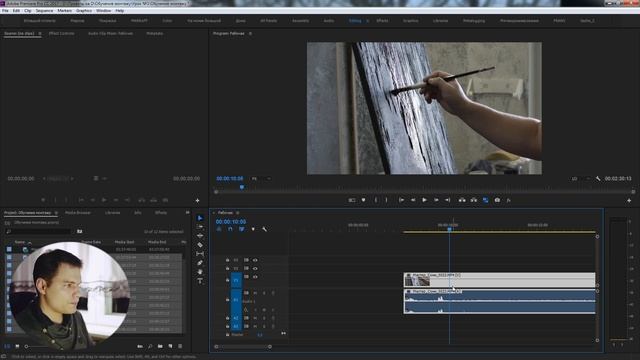640x360 pixels.
Task: Show hidden Project panel tabs overflow
Action: [x=187, y=213]
